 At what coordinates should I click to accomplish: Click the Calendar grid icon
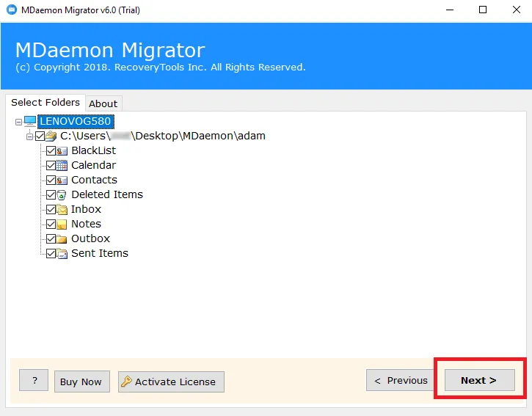click(62, 166)
